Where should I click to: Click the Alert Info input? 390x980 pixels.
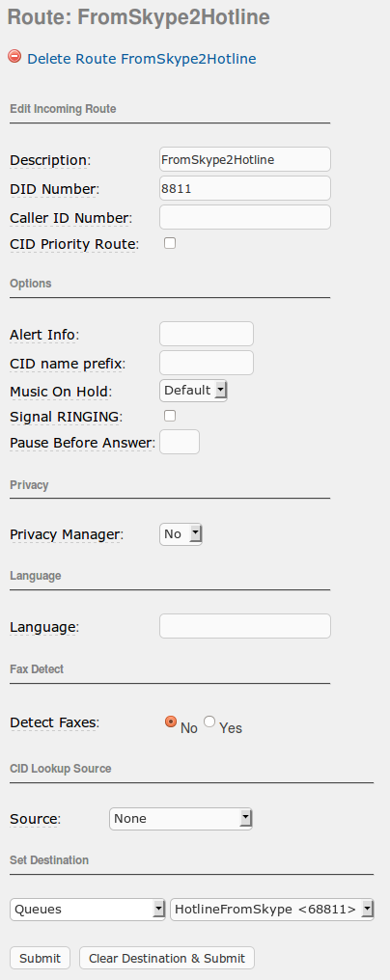pyautogui.click(x=207, y=334)
